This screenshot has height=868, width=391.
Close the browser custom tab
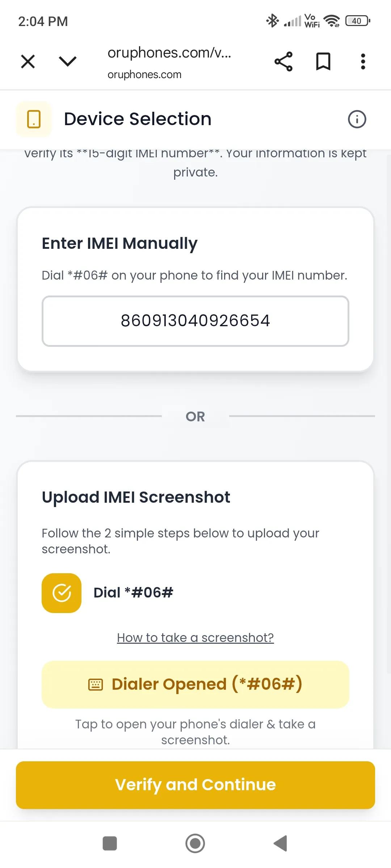click(x=28, y=61)
